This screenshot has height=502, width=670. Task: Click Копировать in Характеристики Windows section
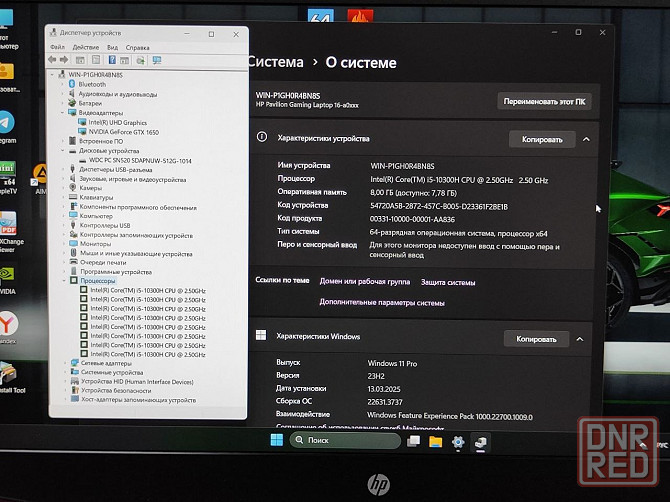click(x=536, y=339)
